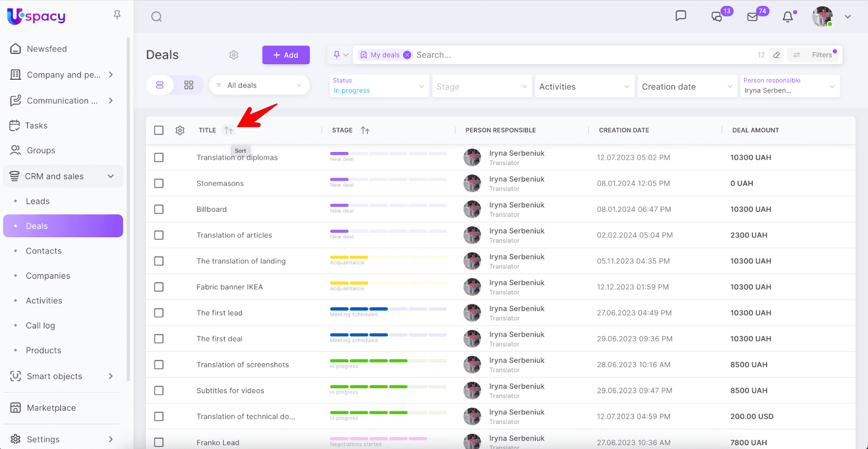This screenshot has height=449, width=868.
Task: Go to Newsfeed in the sidebar
Action: pos(47,49)
